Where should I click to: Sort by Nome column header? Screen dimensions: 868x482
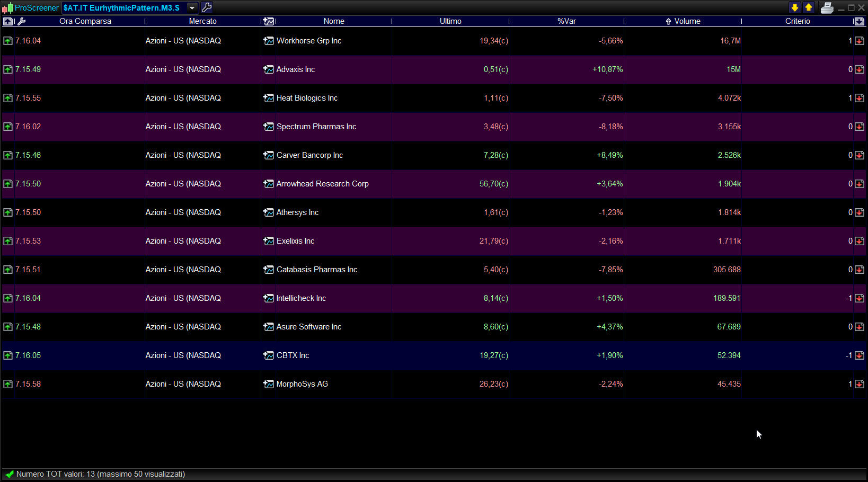pyautogui.click(x=334, y=21)
